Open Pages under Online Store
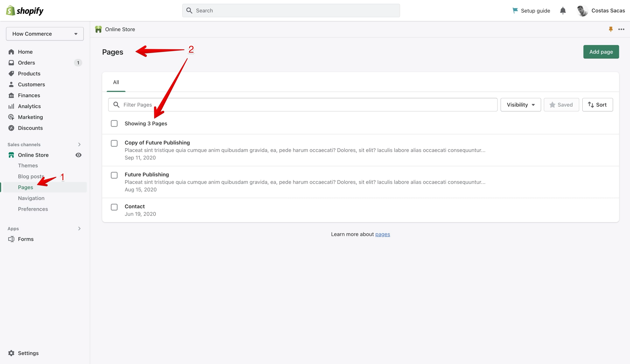Image resolution: width=630 pixels, height=364 pixels. coord(26,187)
